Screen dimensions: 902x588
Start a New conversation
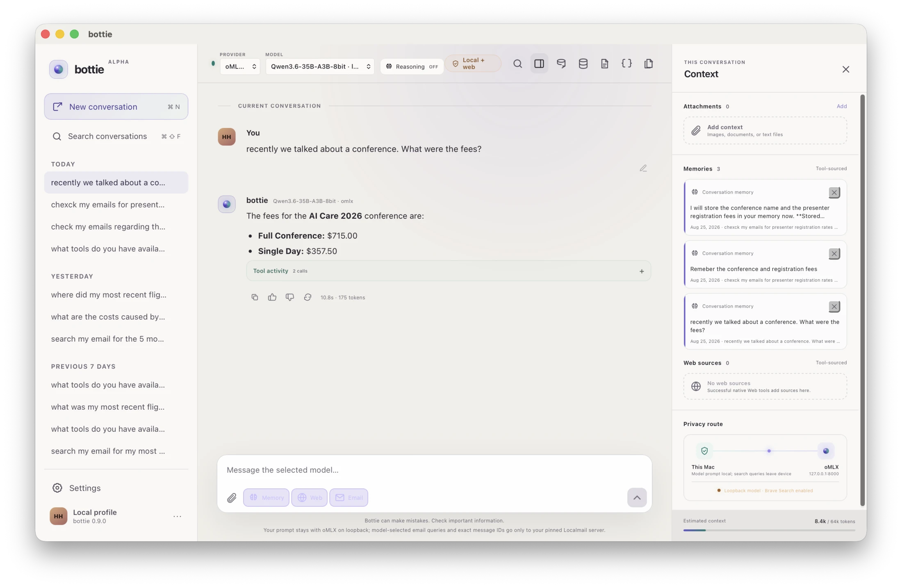pos(116,107)
